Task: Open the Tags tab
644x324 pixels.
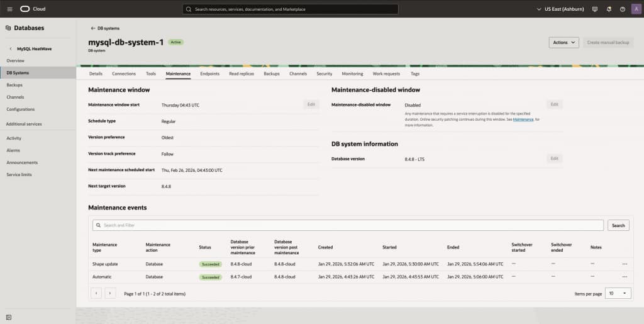Action: [415, 74]
